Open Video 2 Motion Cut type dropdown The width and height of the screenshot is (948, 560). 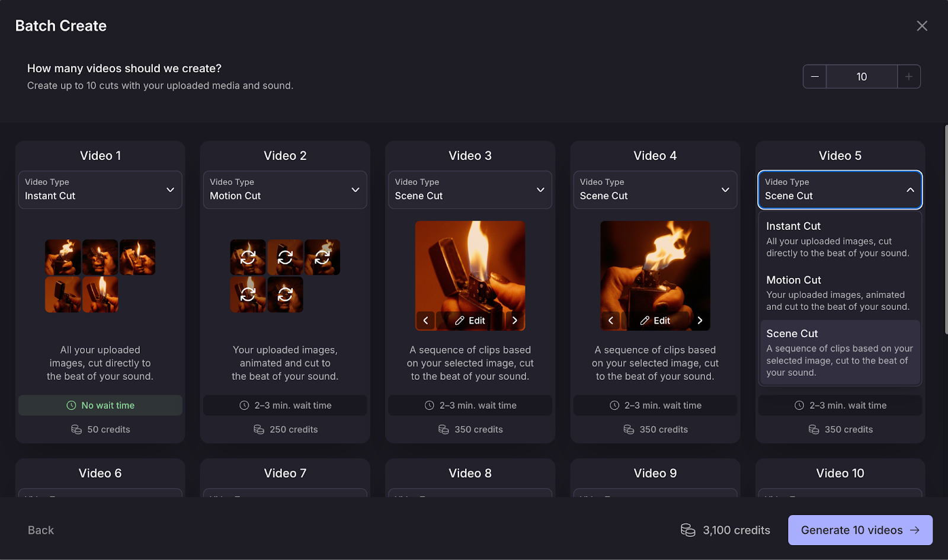(x=285, y=190)
